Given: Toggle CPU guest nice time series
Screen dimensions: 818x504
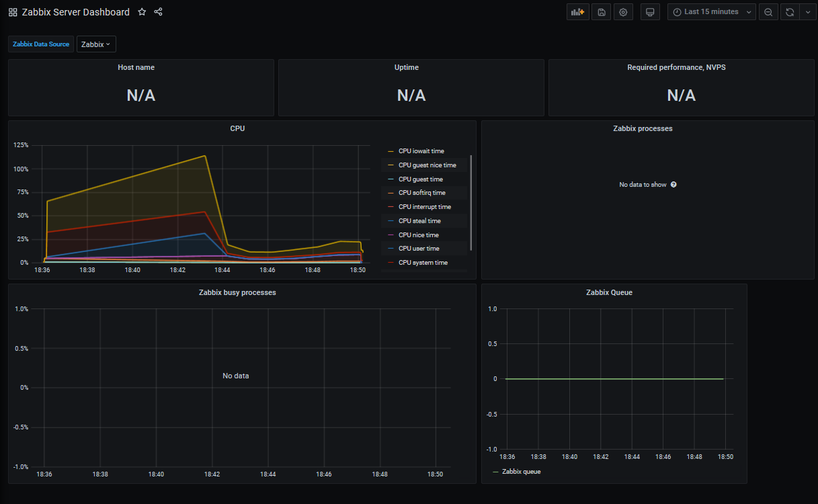Looking at the screenshot, I should click(x=427, y=165).
